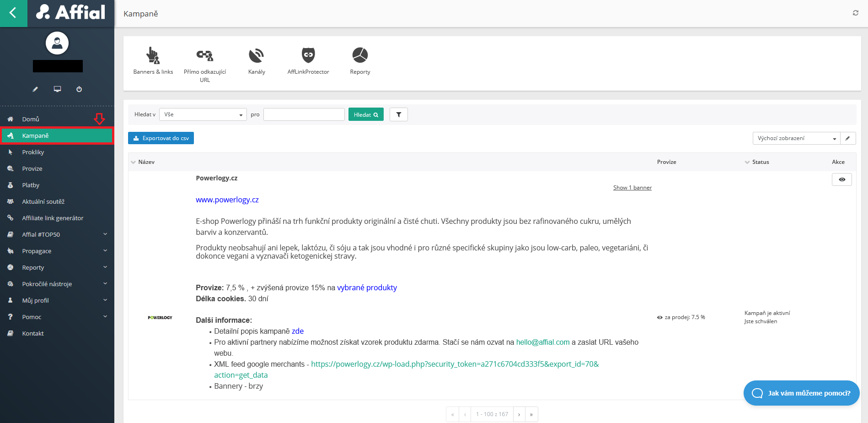
Task: Open vybrané produkty link
Action: (x=367, y=287)
